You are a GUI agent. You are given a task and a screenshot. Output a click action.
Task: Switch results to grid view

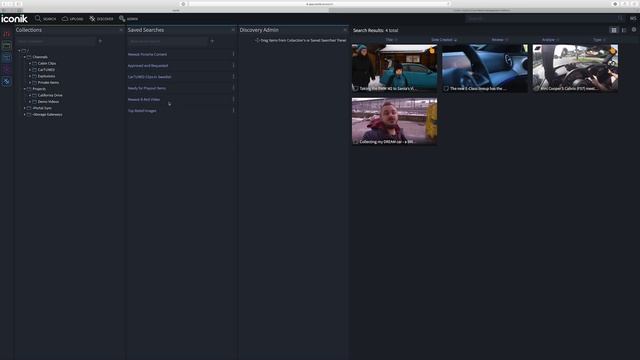coord(613,30)
